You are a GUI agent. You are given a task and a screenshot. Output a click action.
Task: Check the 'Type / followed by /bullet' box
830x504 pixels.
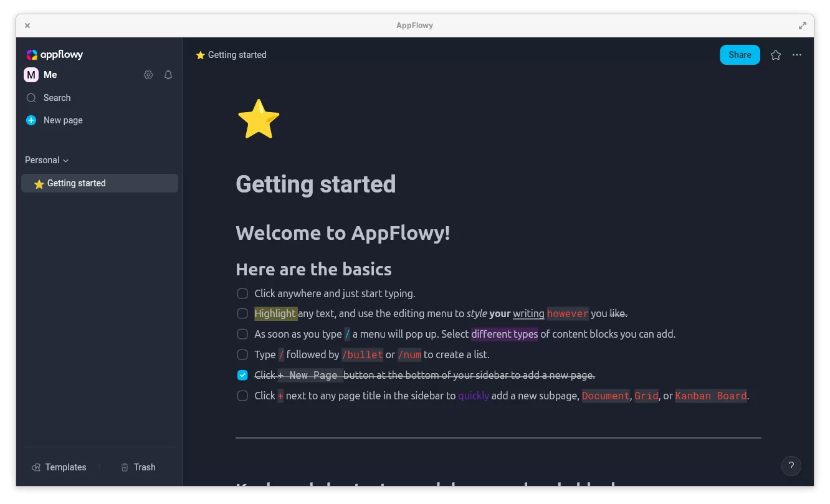coord(242,354)
